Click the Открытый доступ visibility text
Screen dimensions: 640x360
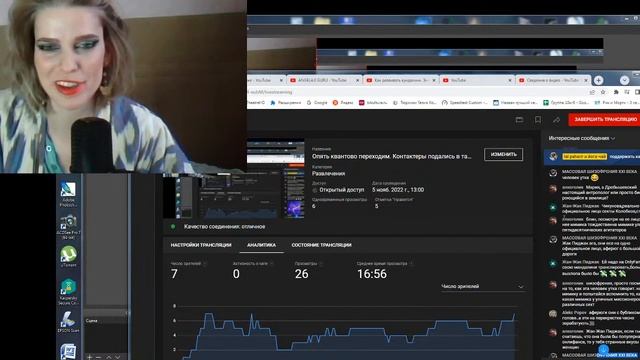[x=342, y=190]
